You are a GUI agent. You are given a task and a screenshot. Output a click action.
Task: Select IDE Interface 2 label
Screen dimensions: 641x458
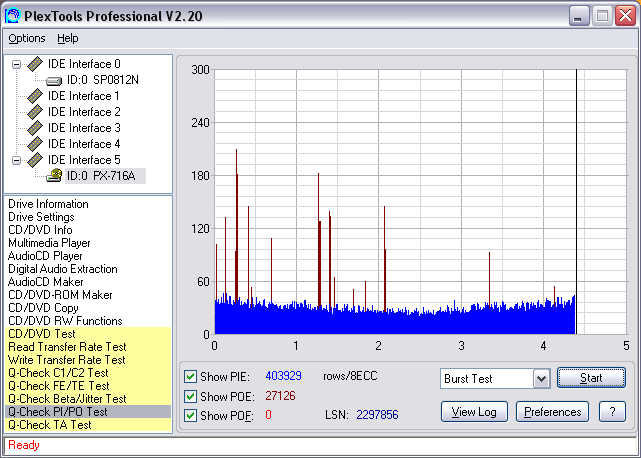pyautogui.click(x=84, y=112)
